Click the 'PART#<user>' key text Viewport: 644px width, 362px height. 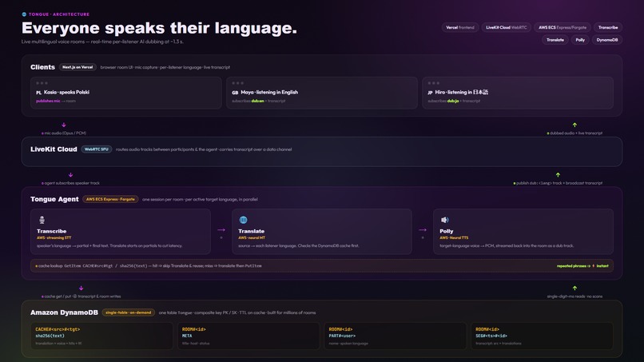click(x=342, y=336)
